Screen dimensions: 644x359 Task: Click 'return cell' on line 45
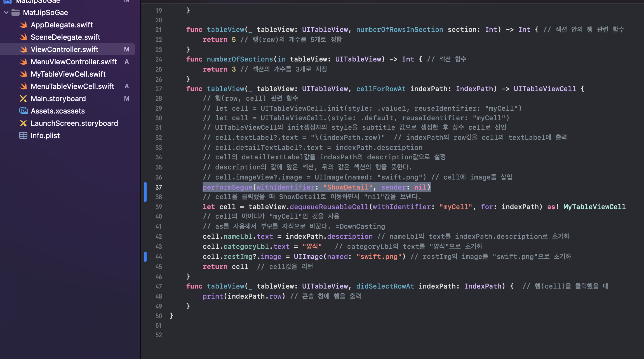[225, 267]
